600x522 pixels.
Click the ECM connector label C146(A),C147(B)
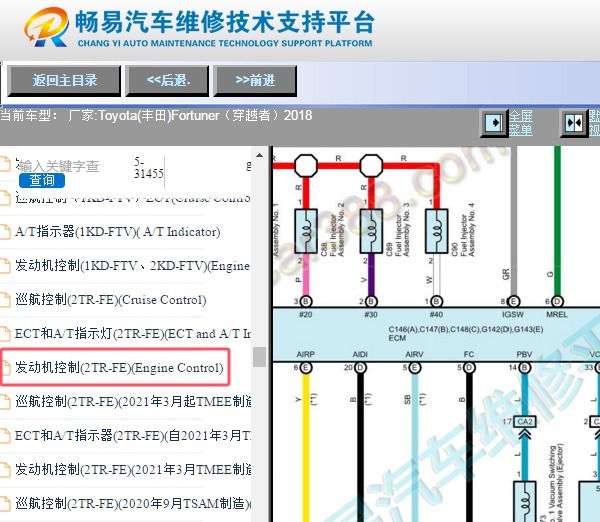tap(465, 330)
